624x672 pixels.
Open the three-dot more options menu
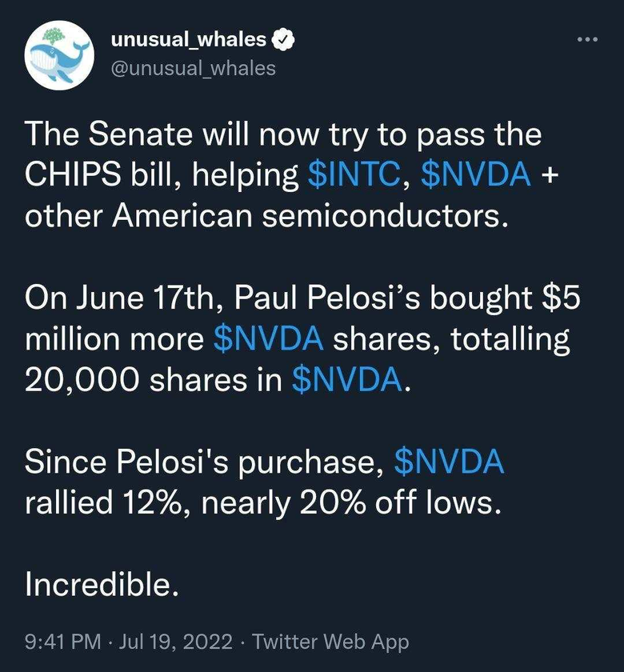(587, 39)
